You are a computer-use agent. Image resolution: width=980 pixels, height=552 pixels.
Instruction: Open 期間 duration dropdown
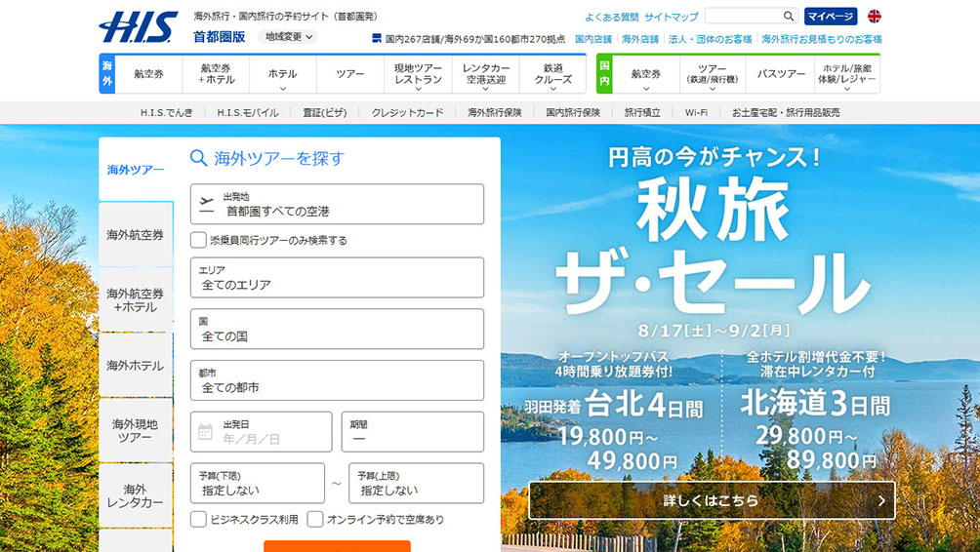click(413, 431)
